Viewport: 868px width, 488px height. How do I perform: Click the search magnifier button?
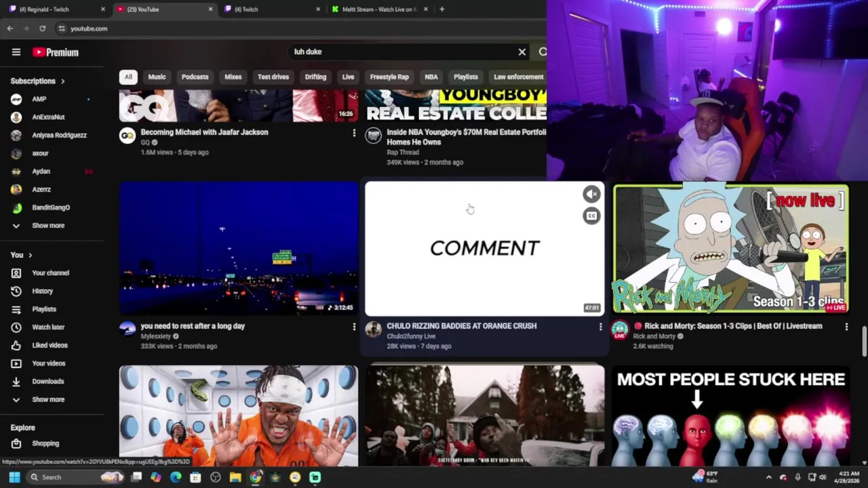point(542,52)
